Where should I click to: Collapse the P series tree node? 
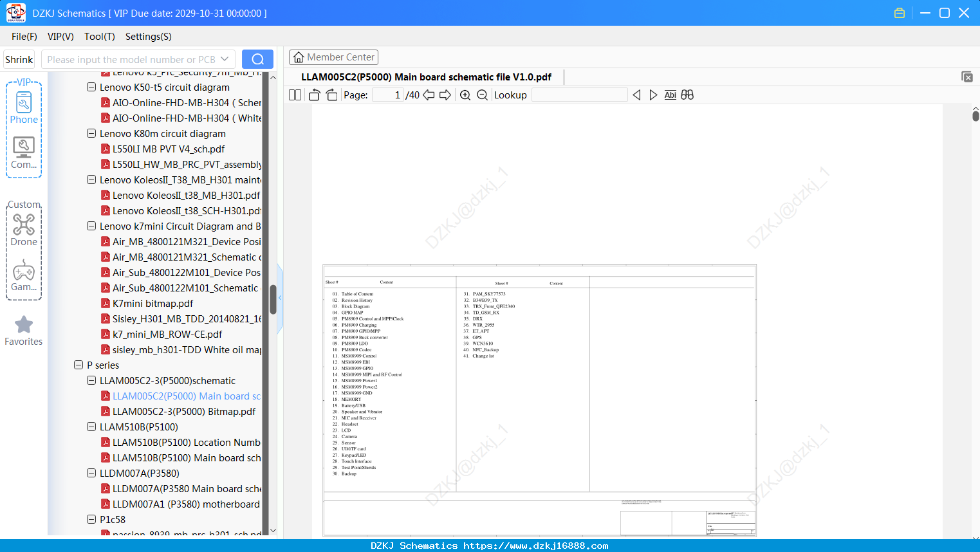click(x=79, y=365)
